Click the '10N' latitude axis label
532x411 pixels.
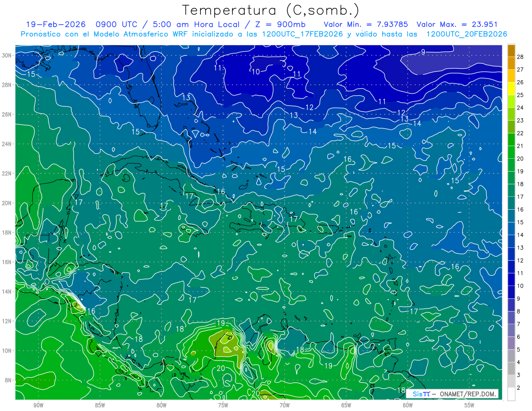pos(7,350)
